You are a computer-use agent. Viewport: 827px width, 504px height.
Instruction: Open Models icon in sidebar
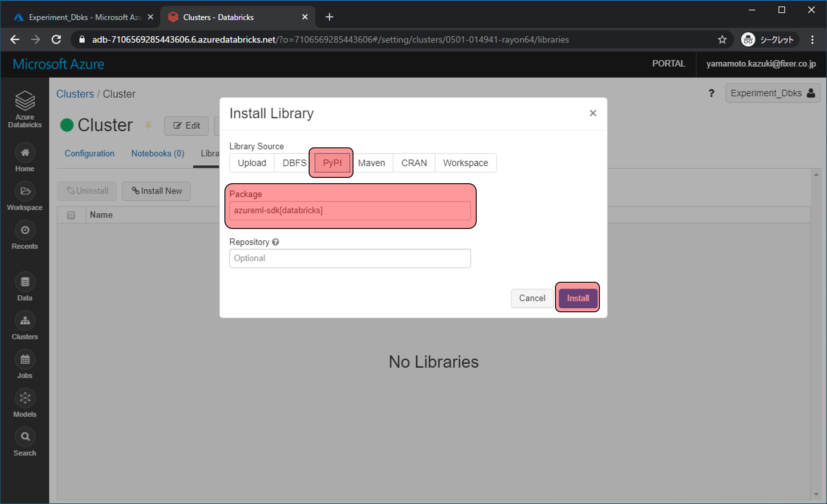[x=25, y=398]
